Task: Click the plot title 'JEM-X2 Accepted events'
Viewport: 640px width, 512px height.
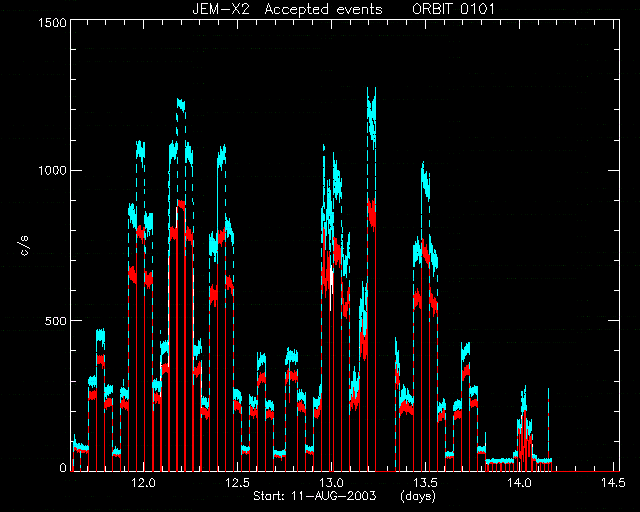Action: [x=287, y=9]
